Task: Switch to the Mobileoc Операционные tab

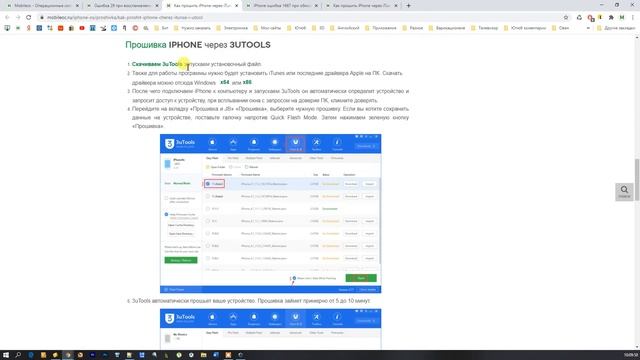Action: point(43,6)
